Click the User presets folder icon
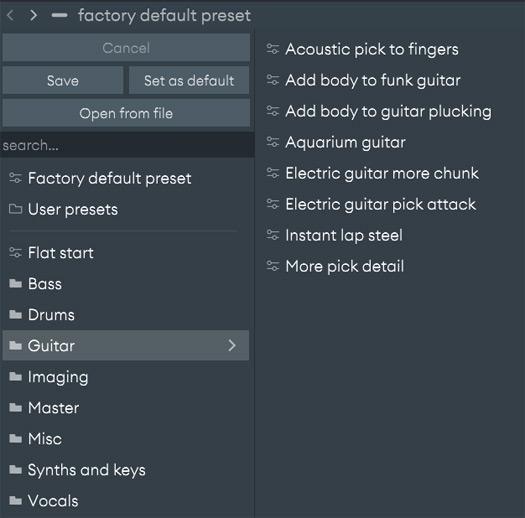 (x=15, y=209)
